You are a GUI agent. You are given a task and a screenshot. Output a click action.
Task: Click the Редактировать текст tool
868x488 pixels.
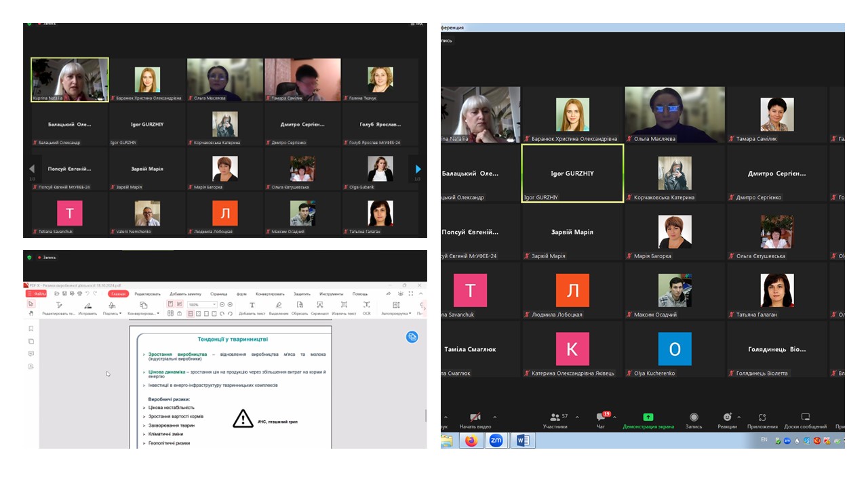click(x=59, y=308)
